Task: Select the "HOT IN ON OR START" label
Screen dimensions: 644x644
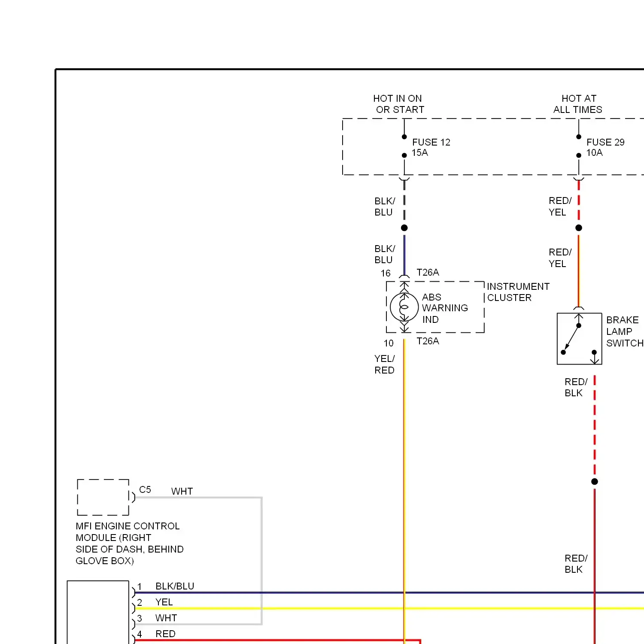Action: (x=399, y=104)
